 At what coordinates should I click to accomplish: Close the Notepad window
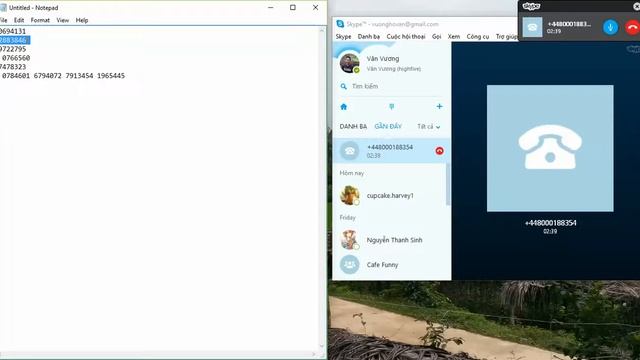(x=315, y=7)
